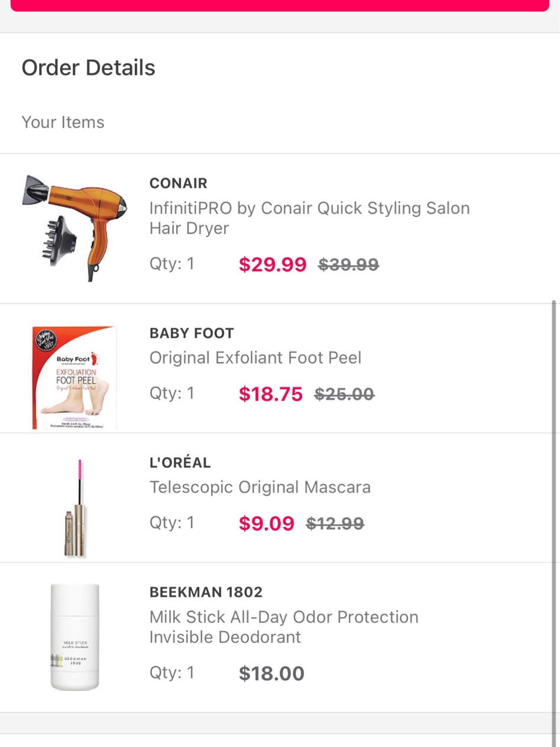View the Beekman 1802 deodorant image
Viewport: 560px width, 747px height.
[75, 637]
